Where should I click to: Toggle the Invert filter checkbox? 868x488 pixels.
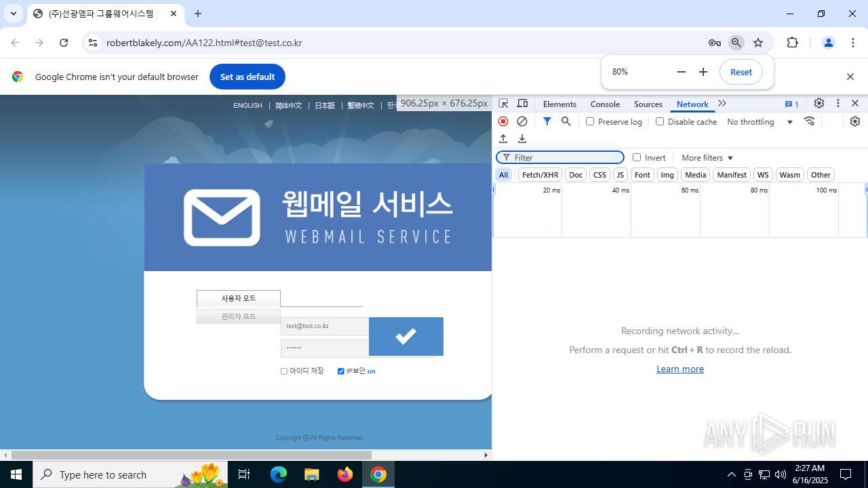(x=637, y=157)
